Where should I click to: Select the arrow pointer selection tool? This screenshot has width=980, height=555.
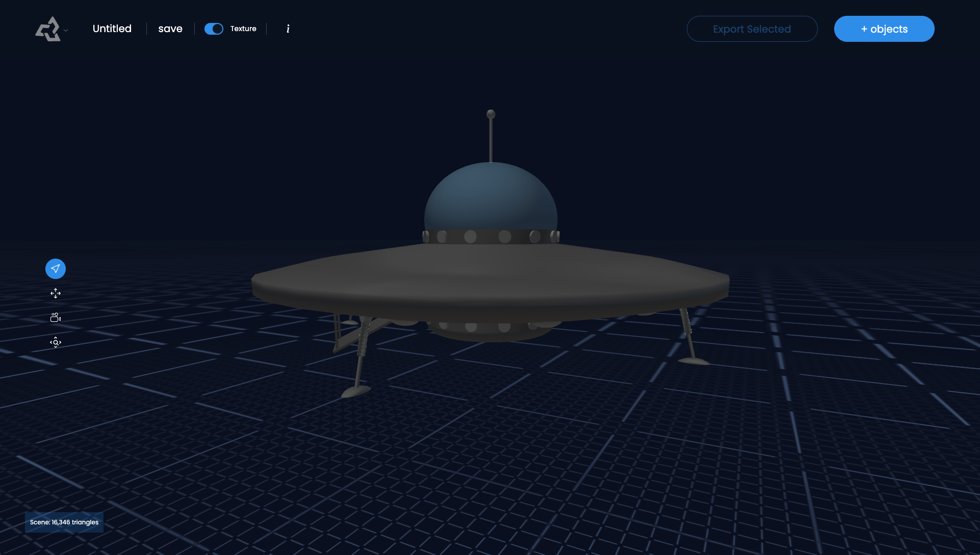click(56, 269)
